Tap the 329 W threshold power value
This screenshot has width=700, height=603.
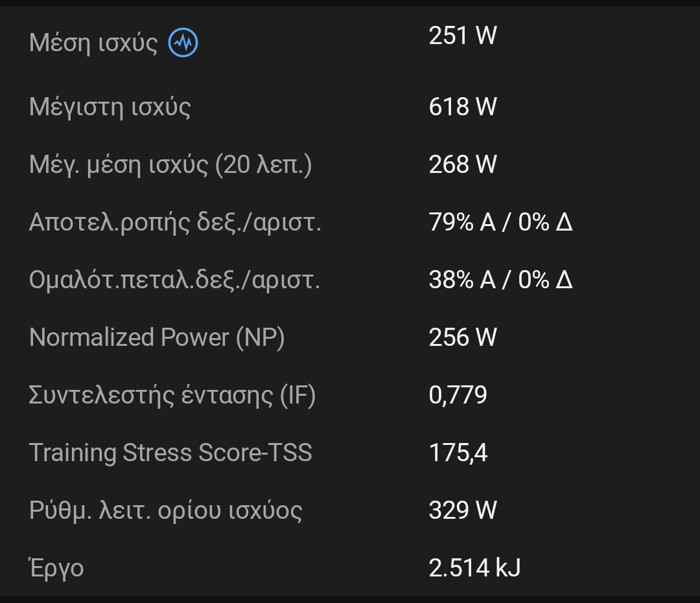(x=463, y=510)
